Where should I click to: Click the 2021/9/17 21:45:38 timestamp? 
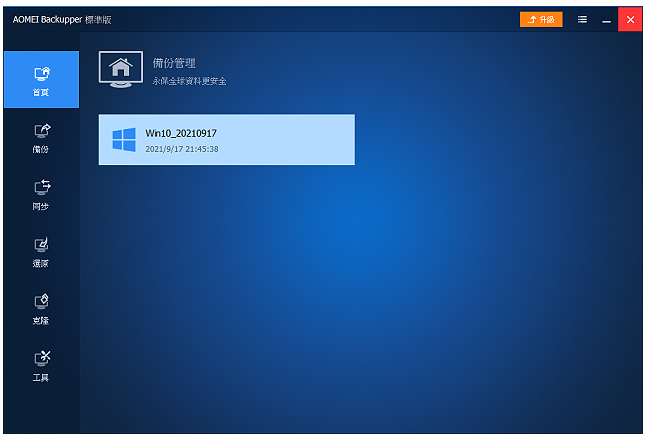[182, 149]
